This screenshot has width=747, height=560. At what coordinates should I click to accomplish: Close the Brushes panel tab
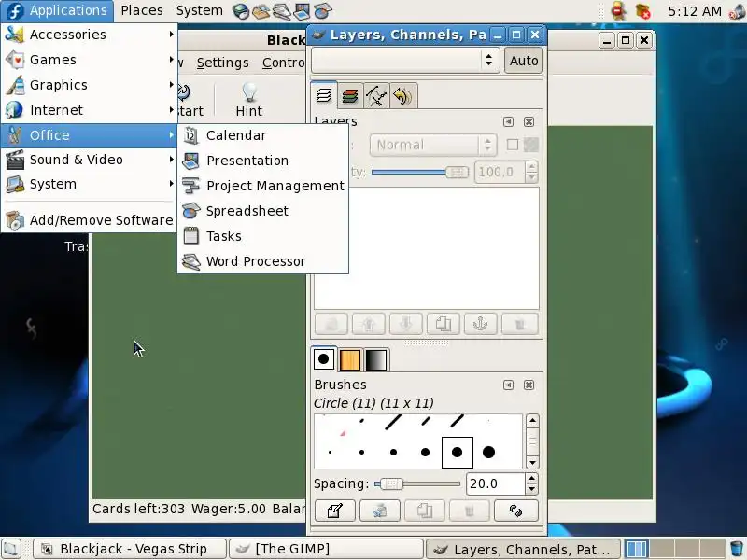coord(529,385)
